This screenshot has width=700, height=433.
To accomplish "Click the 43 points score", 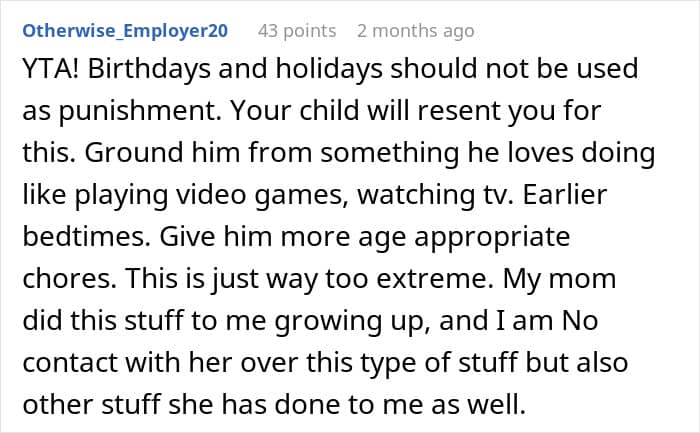I will pos(296,31).
